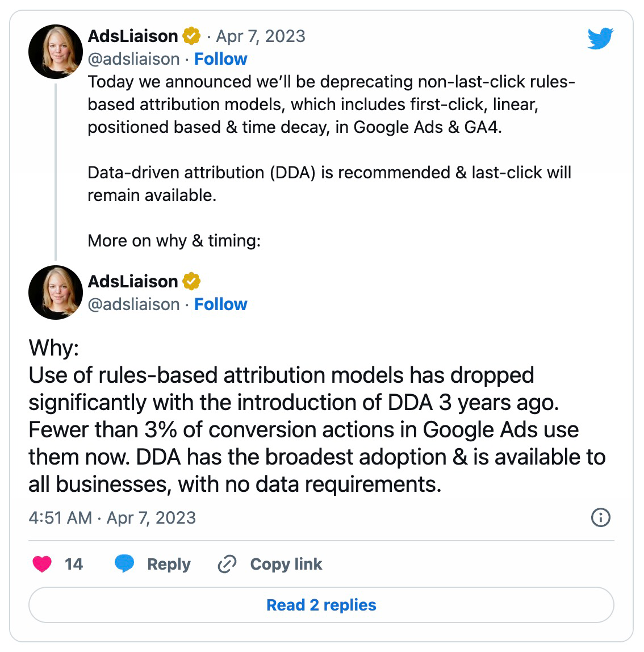Image resolution: width=644 pixels, height=652 pixels.
Task: Click the @adsliaison handle in the reply tweet
Action: tap(133, 304)
